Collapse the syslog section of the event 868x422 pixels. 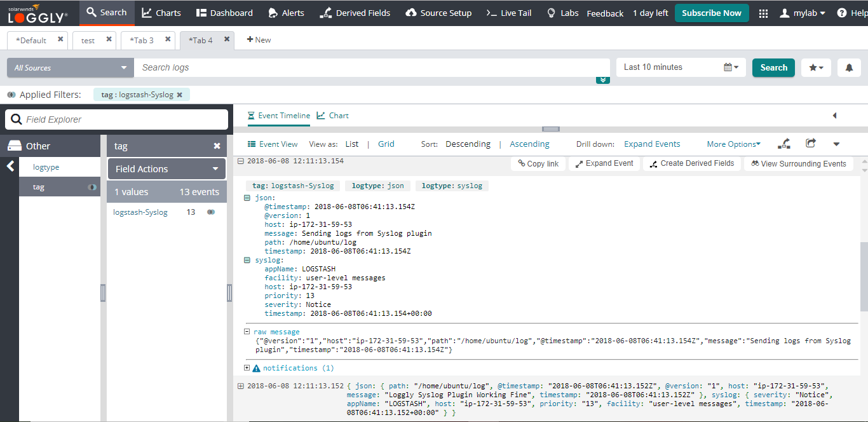pyautogui.click(x=247, y=260)
